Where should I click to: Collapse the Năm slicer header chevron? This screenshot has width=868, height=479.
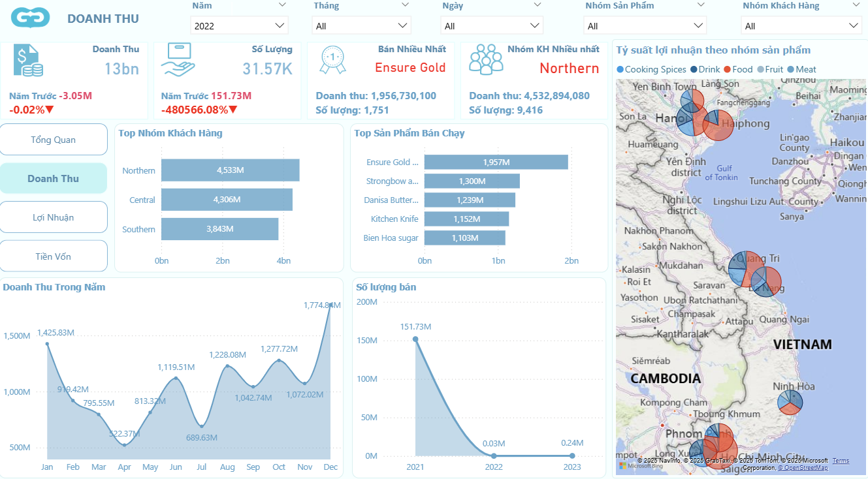(x=282, y=5)
